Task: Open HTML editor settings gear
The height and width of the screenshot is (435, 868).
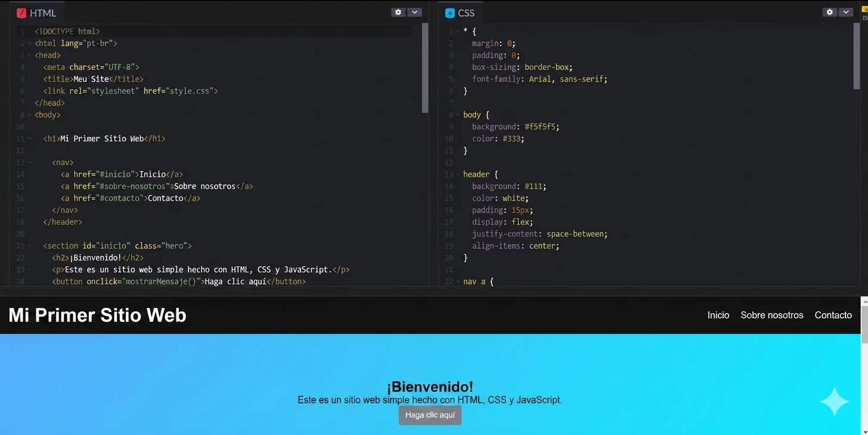Action: tap(398, 12)
